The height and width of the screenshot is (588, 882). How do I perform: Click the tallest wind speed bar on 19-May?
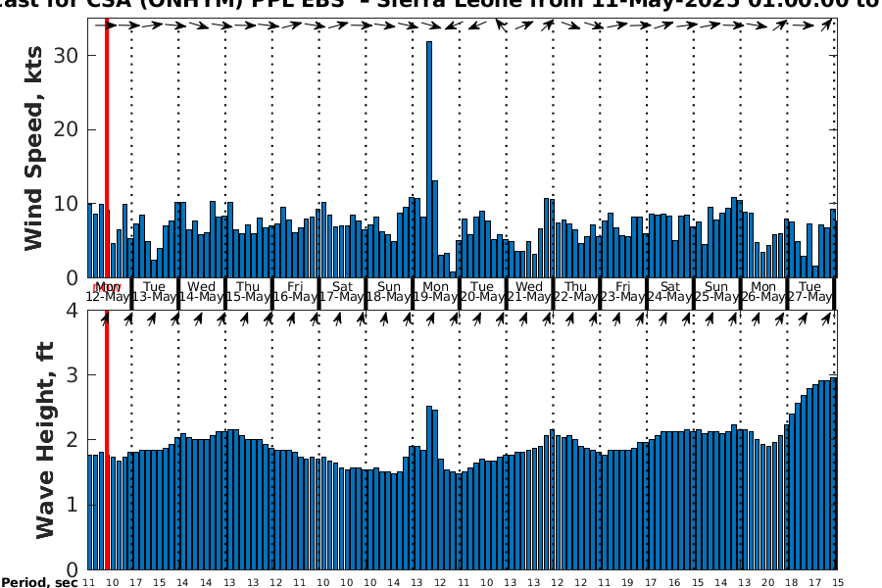(429, 159)
